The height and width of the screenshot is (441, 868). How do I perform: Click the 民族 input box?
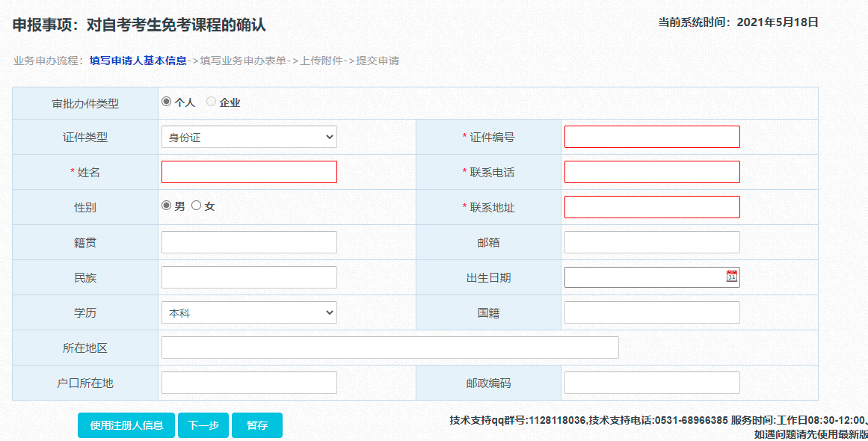click(x=249, y=277)
